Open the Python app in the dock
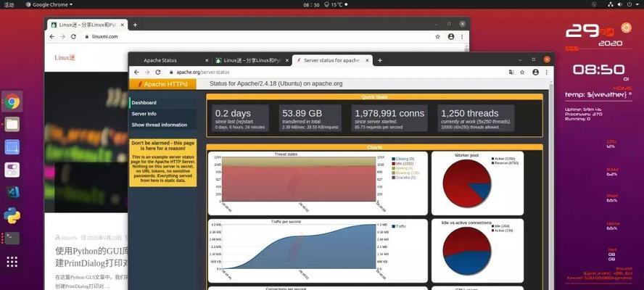The height and width of the screenshot is (290, 644). click(x=12, y=215)
